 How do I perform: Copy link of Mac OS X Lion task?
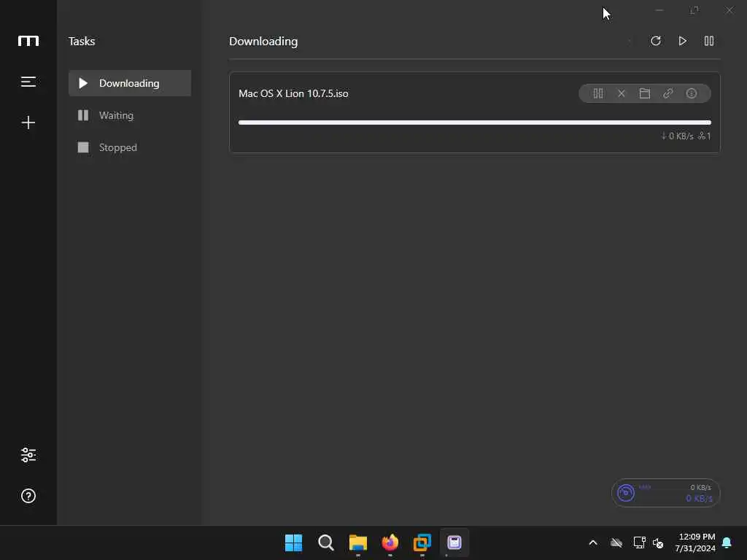click(x=668, y=93)
